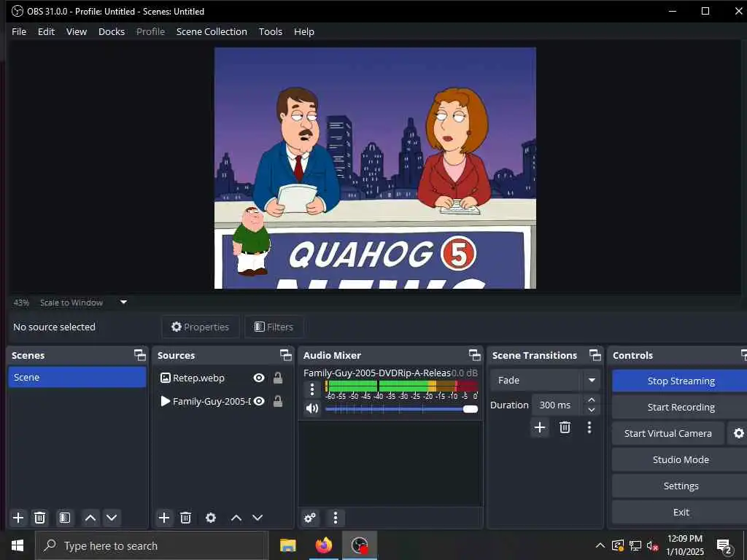The image size is (747, 560).
Task: Pop out the Sources dock
Action: [x=285, y=355]
